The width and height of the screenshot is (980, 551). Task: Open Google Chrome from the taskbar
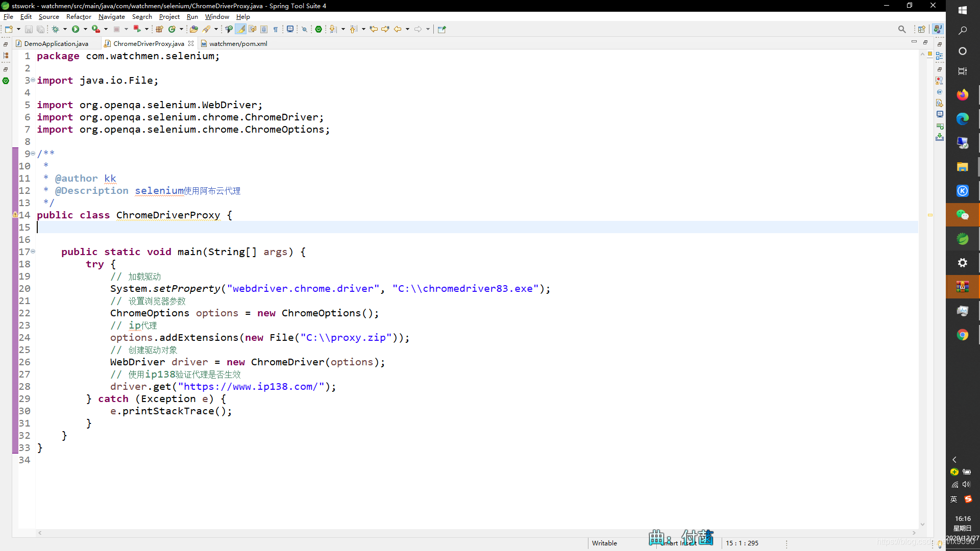coord(962,335)
